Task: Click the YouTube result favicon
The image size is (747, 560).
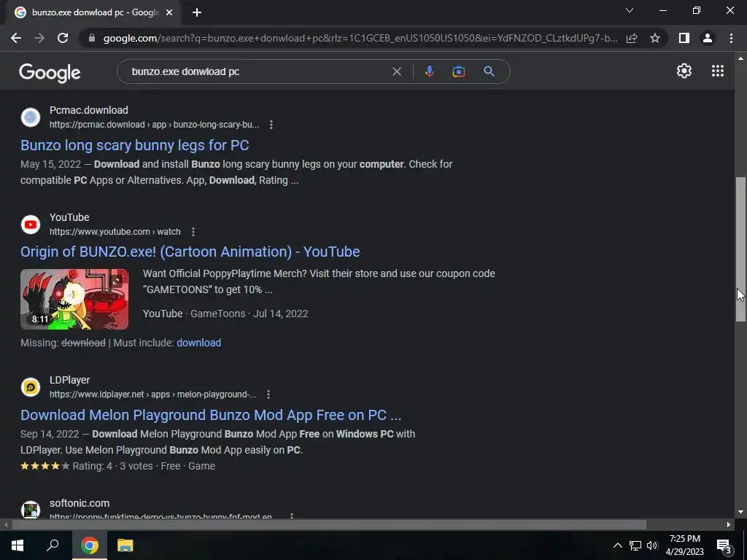Action: [x=31, y=225]
